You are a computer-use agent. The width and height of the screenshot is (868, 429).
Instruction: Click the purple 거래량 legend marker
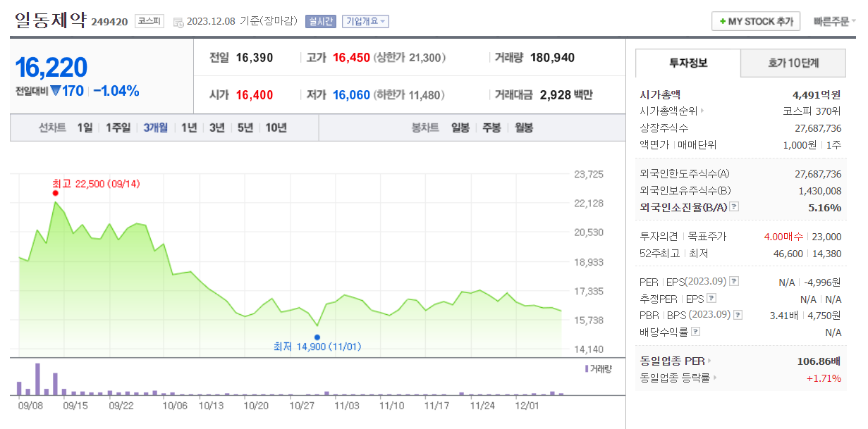point(587,368)
